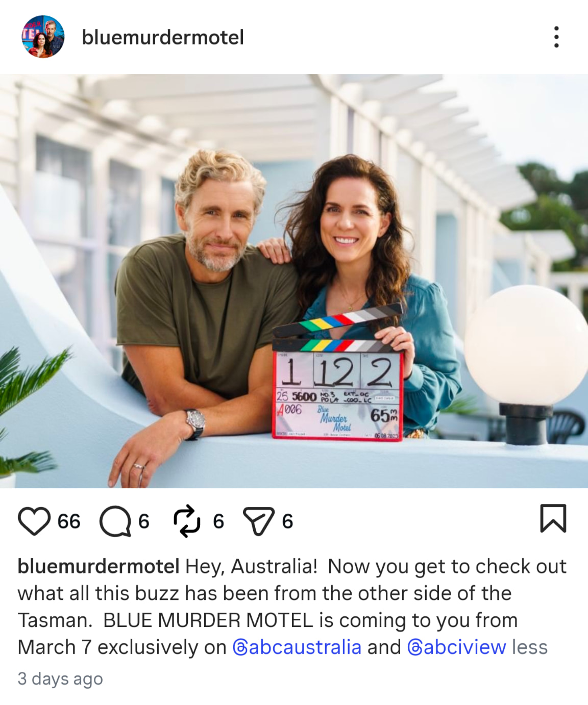The height and width of the screenshot is (705, 588).
Task: Open comments via speech bubble icon
Action: click(115, 521)
